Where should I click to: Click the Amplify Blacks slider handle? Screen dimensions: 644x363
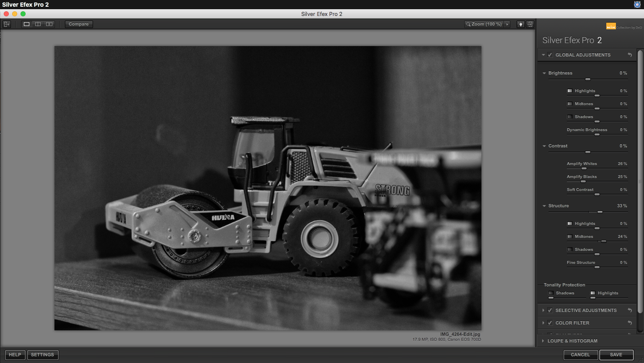pos(583,181)
